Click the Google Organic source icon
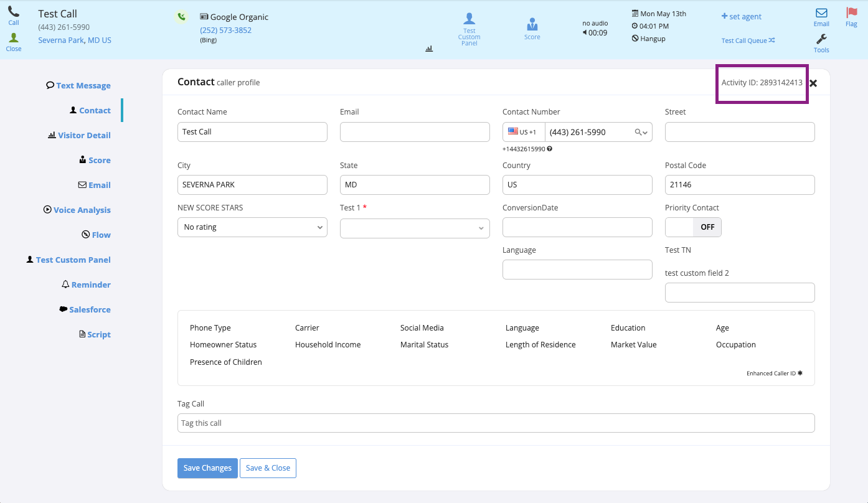868x503 pixels. pos(204,17)
